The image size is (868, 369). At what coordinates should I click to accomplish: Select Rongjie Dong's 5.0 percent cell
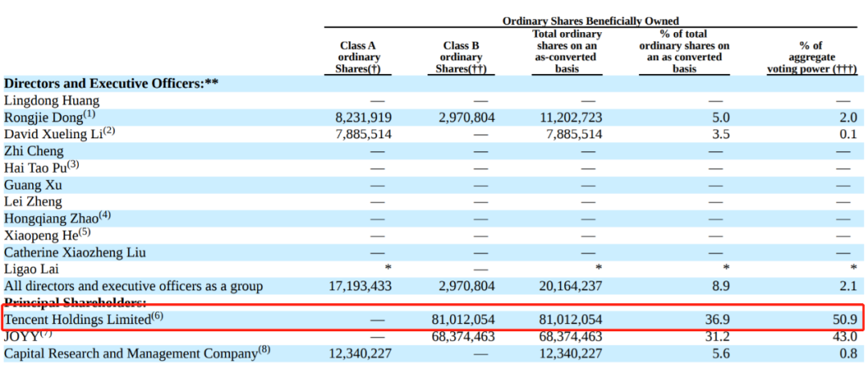[x=722, y=117]
